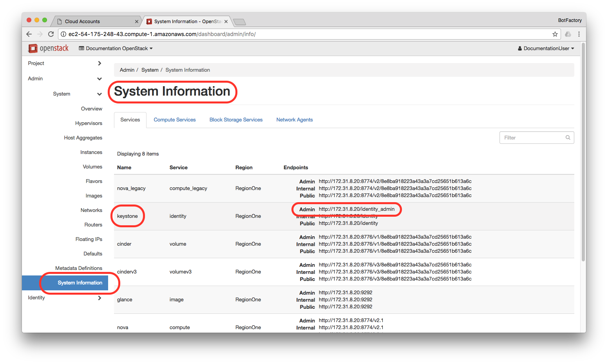
Task: Click the page vertical scrollbar
Action: tap(583, 152)
